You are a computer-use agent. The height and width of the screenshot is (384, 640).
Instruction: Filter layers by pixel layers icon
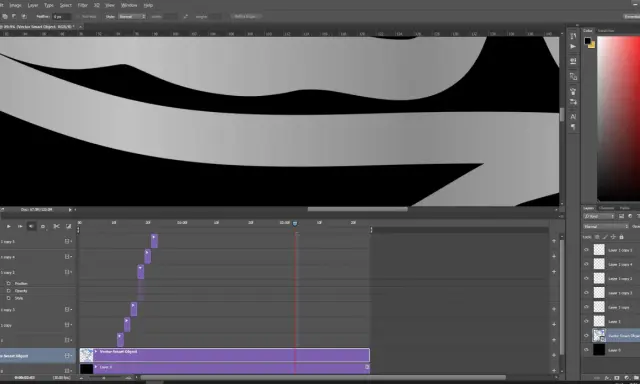pos(621,216)
